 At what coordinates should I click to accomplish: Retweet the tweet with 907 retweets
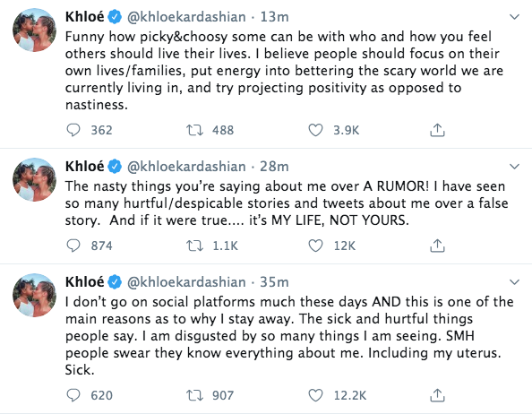pos(194,395)
